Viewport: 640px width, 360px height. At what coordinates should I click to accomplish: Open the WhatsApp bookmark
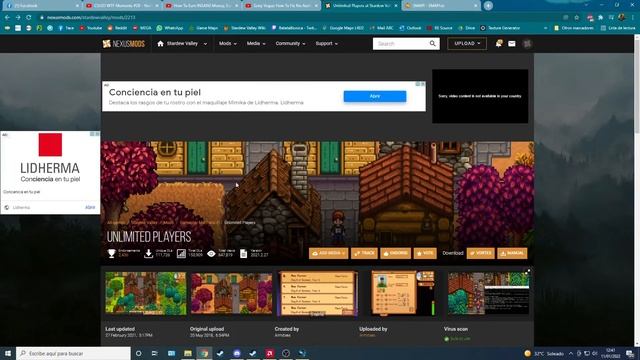click(x=170, y=28)
